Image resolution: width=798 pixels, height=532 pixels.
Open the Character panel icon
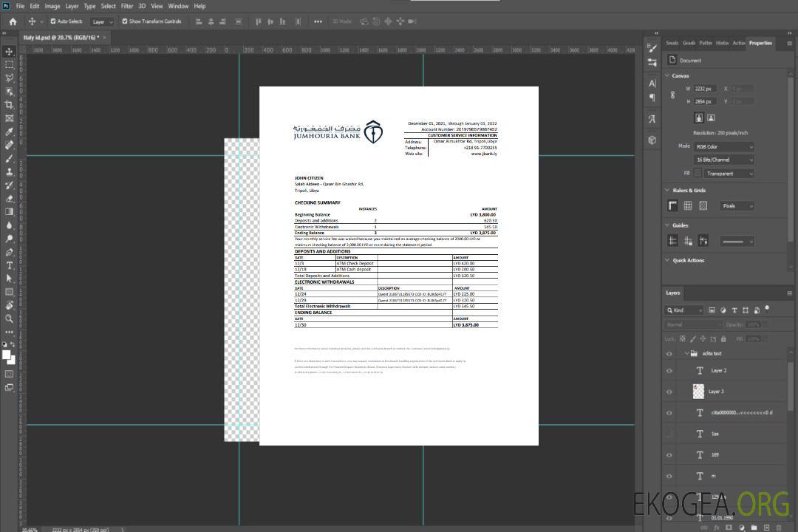[652, 83]
